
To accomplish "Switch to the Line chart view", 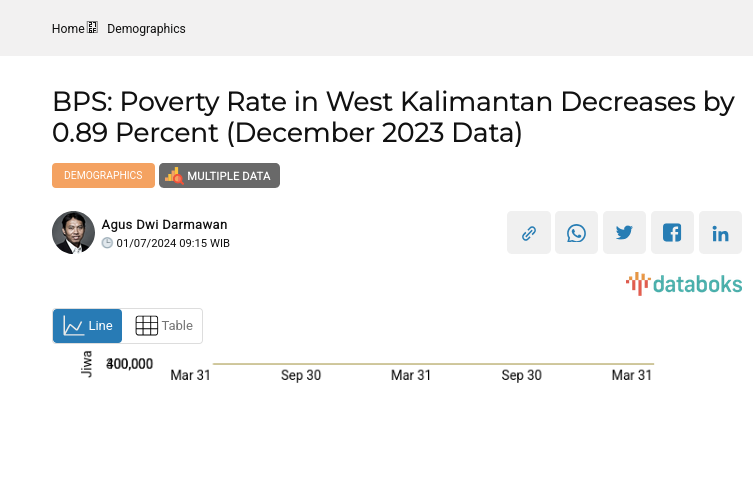I will (88, 326).
